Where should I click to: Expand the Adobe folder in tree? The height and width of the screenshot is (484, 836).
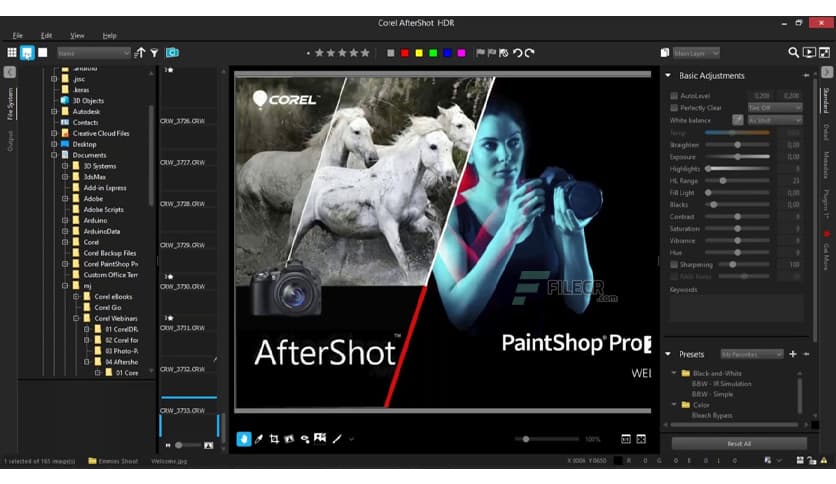(65, 198)
